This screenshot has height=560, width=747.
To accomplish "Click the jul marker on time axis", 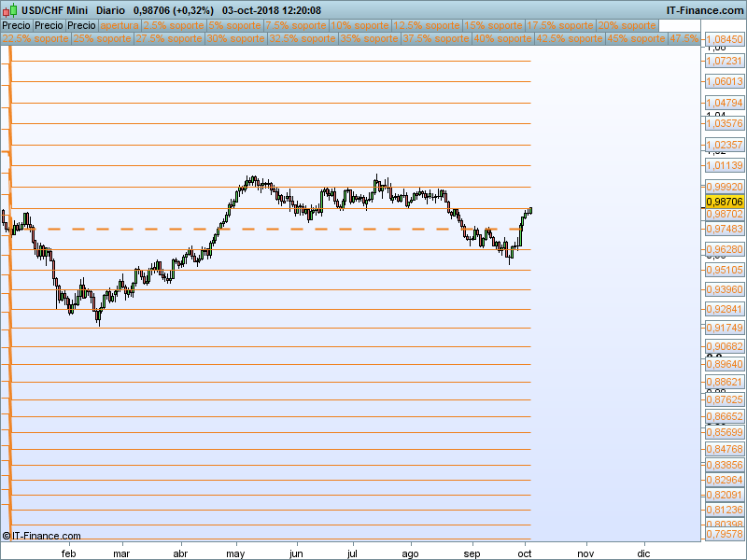I will pyautogui.click(x=352, y=552).
